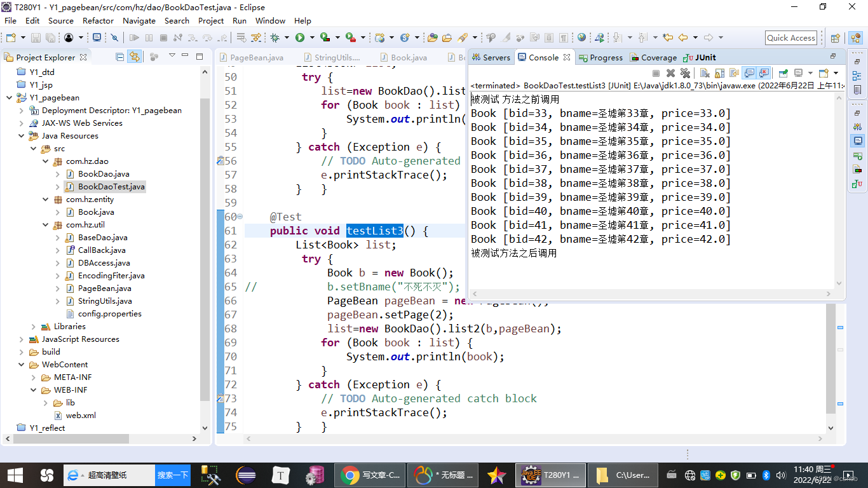Collapse the com.hz.util package

[x=45, y=225]
